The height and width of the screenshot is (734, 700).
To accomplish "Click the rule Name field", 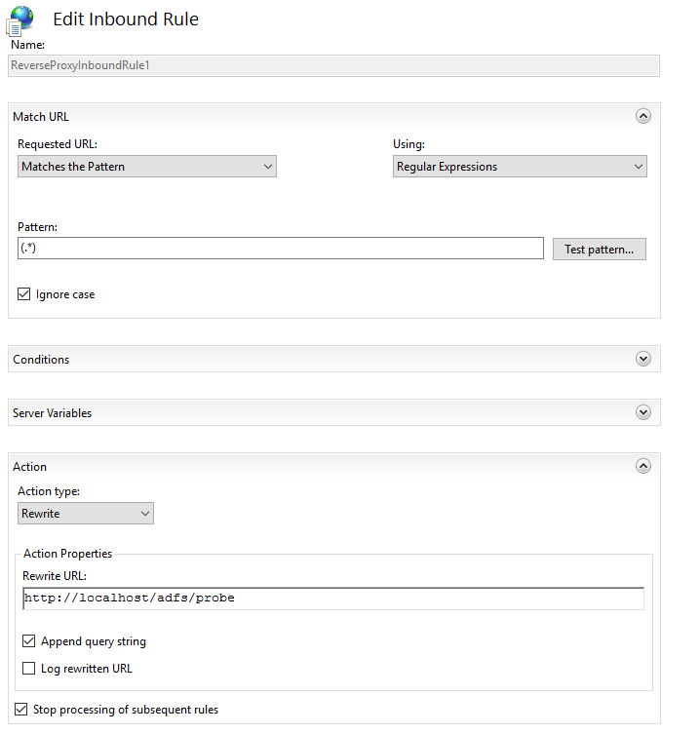I will [333, 65].
